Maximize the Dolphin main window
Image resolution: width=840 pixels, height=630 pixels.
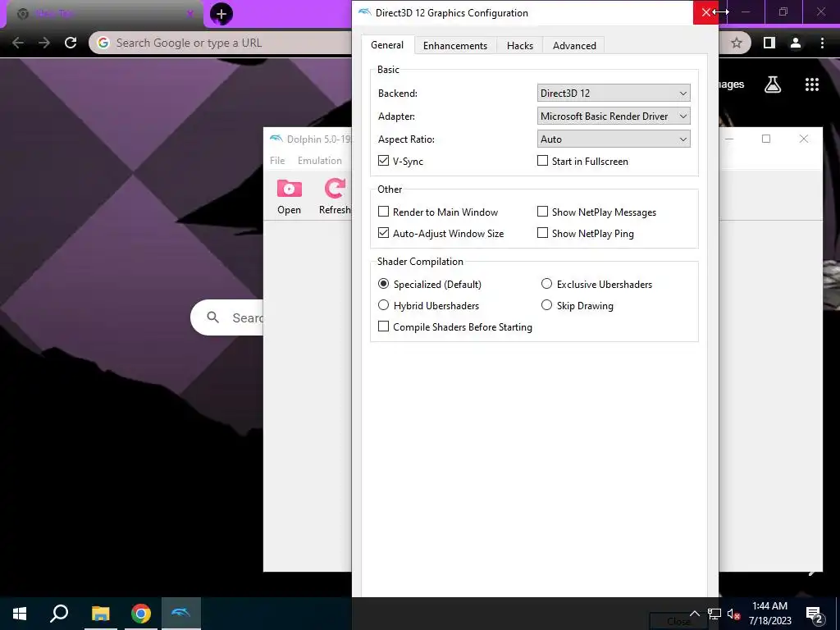coord(766,139)
